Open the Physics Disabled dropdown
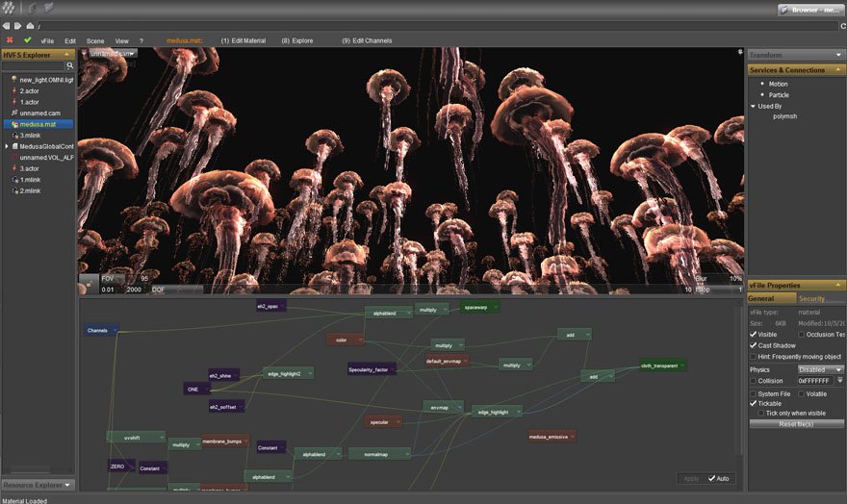Viewport: 847px width, 504px height. pos(820,369)
